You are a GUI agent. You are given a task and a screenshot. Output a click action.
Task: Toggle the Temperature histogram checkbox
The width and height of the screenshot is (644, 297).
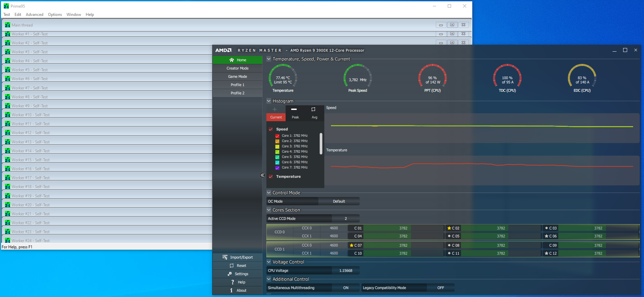[x=271, y=176]
